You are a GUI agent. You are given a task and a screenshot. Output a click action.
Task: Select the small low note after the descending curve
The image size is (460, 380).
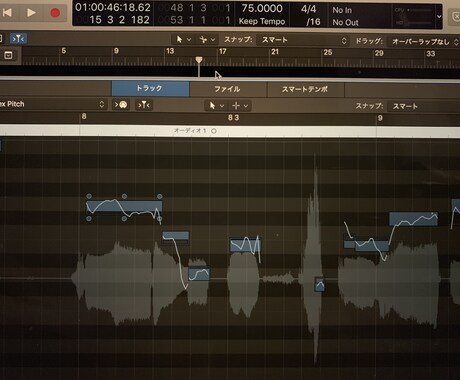pyautogui.click(x=199, y=274)
